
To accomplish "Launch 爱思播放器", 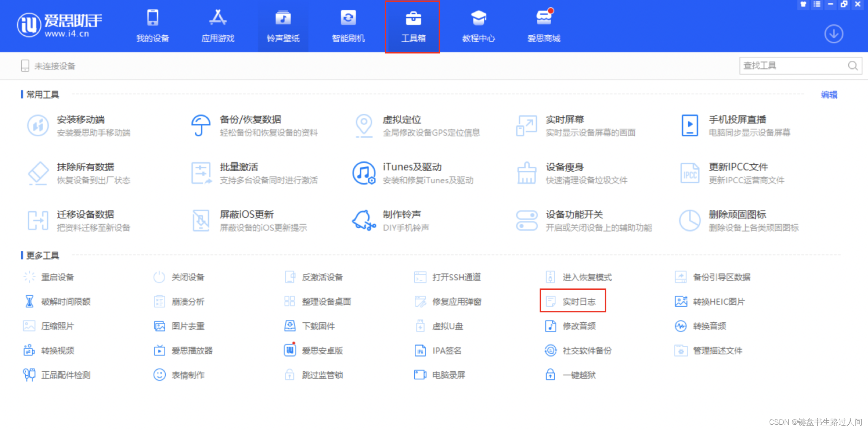I will [183, 350].
